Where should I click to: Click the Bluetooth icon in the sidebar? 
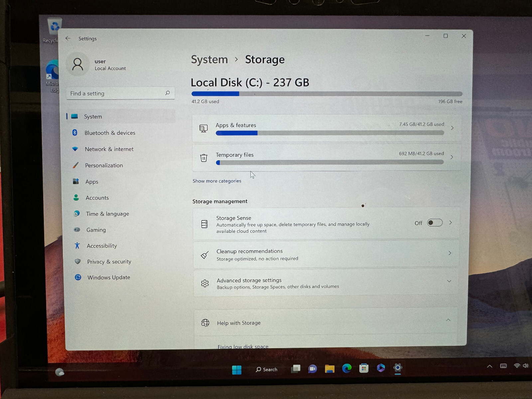point(75,132)
